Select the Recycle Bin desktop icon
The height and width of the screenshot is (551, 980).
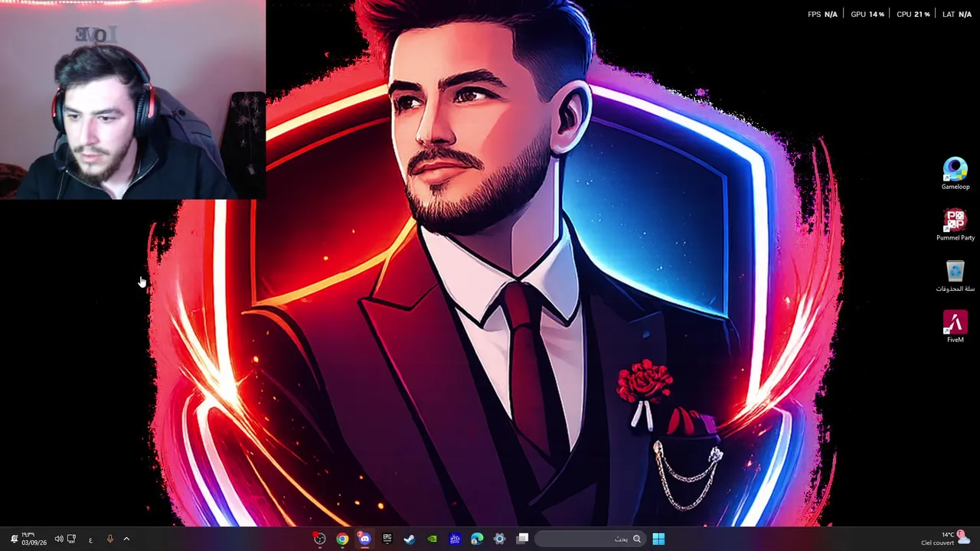955,276
